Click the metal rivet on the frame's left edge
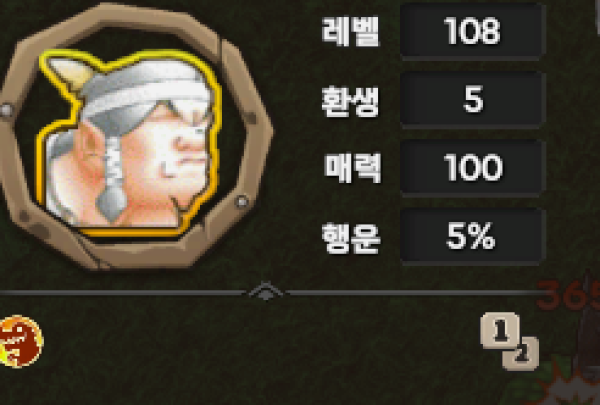Screen dimensions: 600x405 coord(6,111)
